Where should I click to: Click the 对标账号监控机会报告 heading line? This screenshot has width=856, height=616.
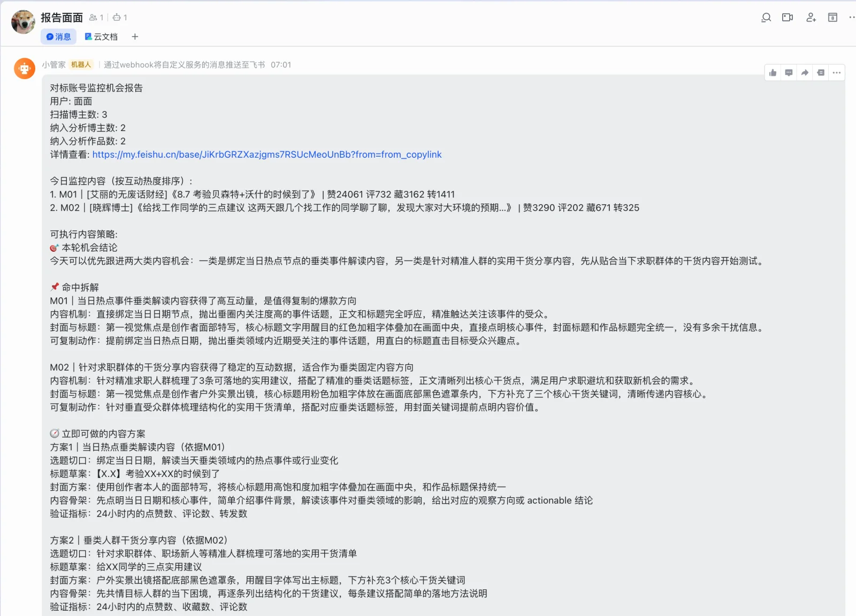click(x=96, y=88)
